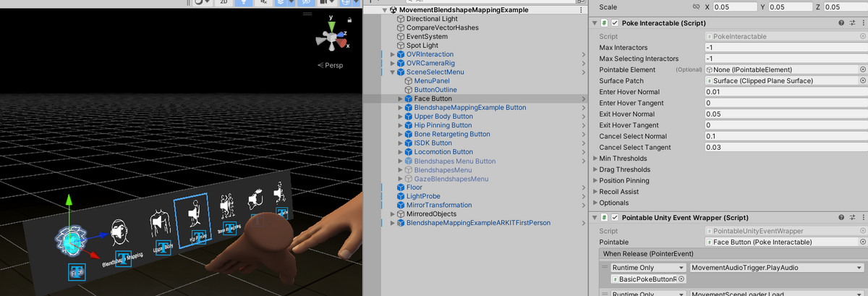Screen dimensions: 868x296
Task: Open Poke Interactable help reference icon
Action: click(841, 23)
